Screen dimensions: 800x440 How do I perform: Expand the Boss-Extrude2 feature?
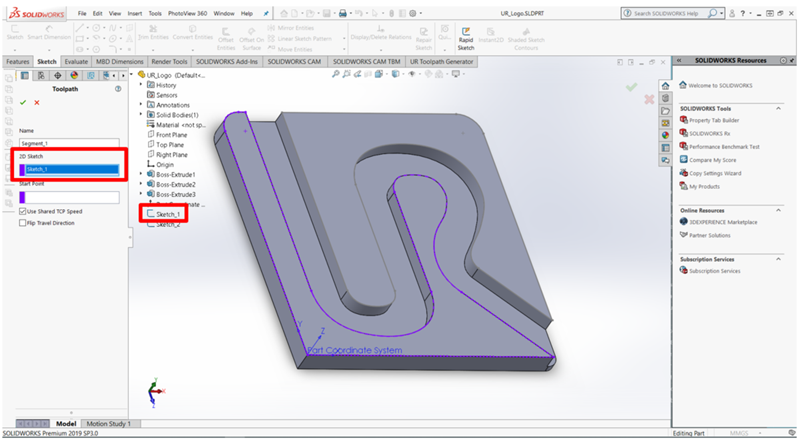click(x=141, y=184)
